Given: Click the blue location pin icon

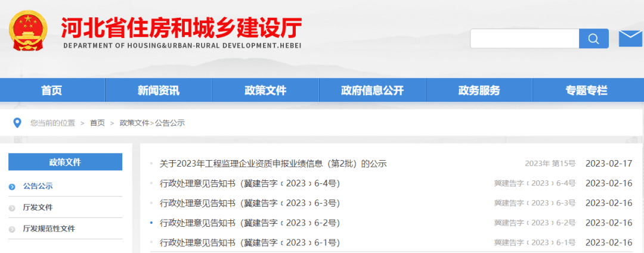Looking at the screenshot, I should [17, 123].
